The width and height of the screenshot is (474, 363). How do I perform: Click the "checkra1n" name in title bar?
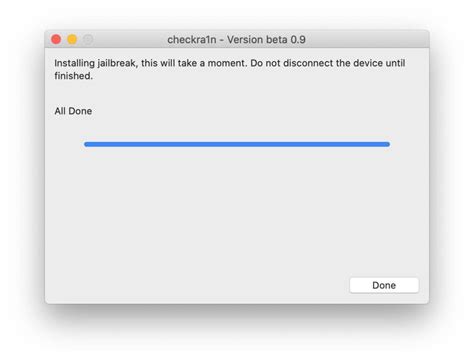(192, 40)
